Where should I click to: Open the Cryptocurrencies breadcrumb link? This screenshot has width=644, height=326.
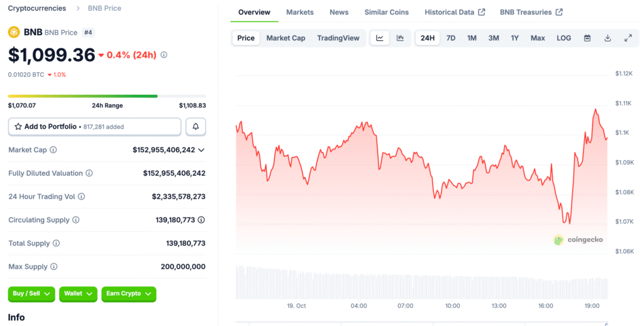(36, 8)
